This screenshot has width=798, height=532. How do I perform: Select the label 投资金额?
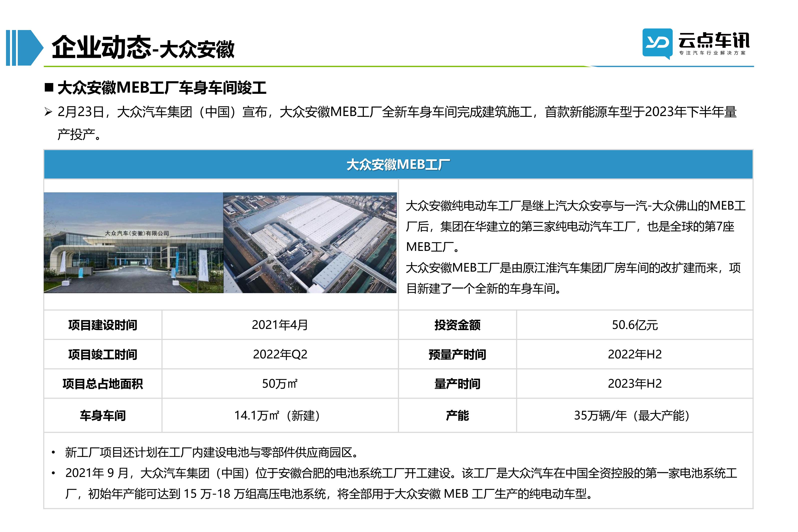click(457, 325)
